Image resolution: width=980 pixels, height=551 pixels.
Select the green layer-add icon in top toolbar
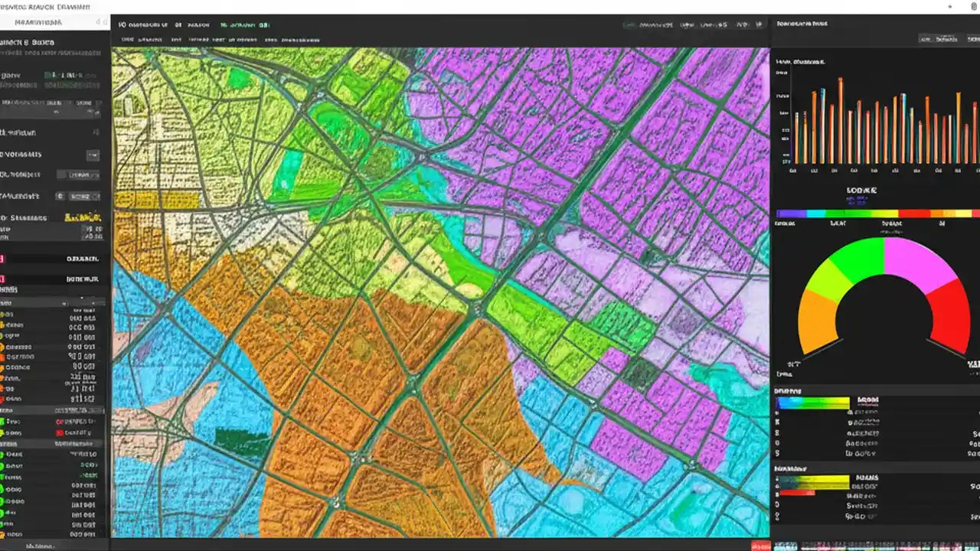coord(245,24)
